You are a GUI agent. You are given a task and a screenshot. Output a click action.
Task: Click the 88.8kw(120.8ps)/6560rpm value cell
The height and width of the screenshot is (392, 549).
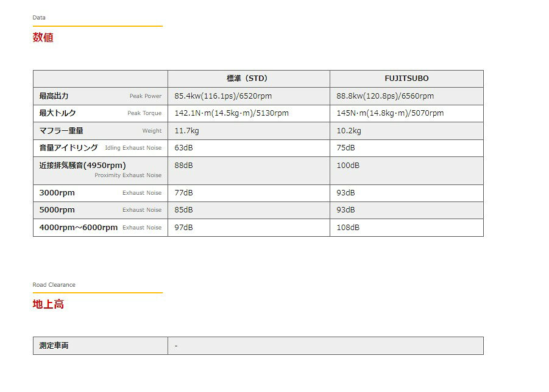385,96
